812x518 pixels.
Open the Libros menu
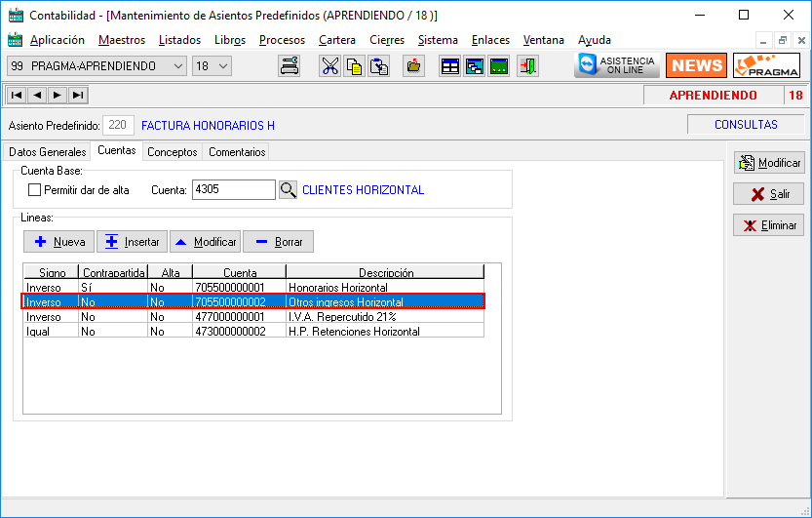point(230,40)
